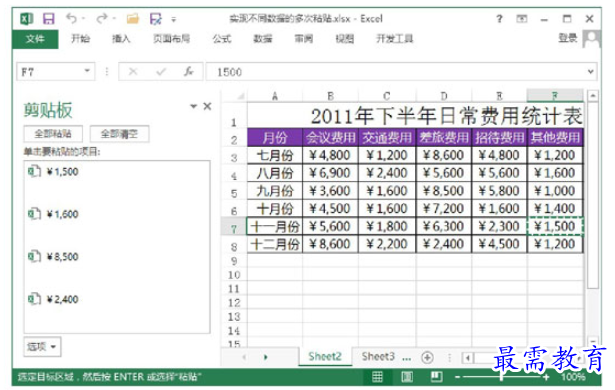Screen dimensions: 615x390
Task: Click the Undo arrow icon
Action: (x=71, y=18)
